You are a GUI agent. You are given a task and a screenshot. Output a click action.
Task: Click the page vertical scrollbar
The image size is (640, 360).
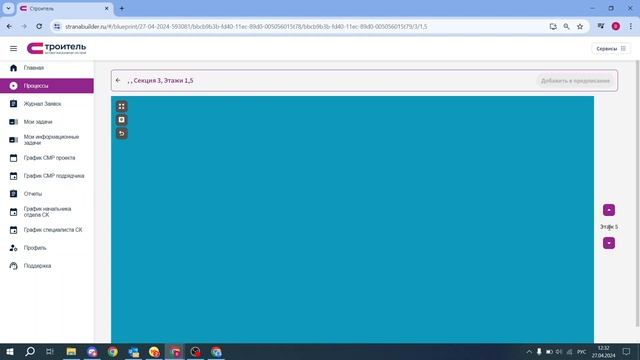(x=637, y=194)
